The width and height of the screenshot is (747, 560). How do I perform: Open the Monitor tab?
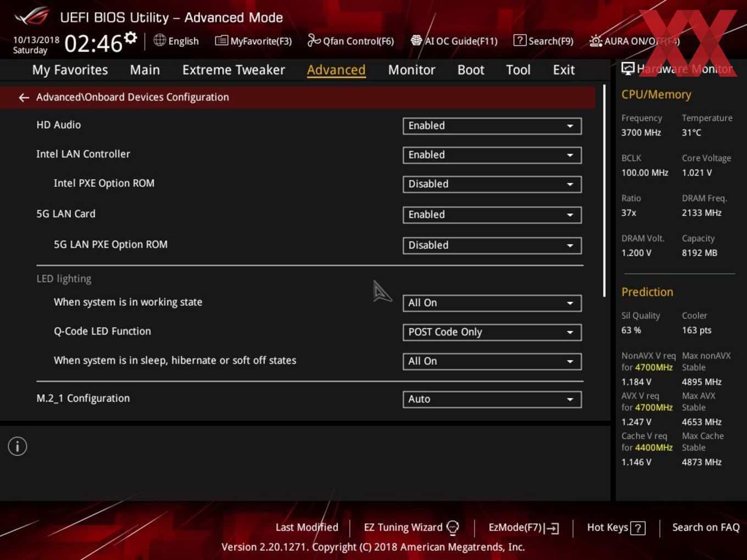tap(411, 70)
